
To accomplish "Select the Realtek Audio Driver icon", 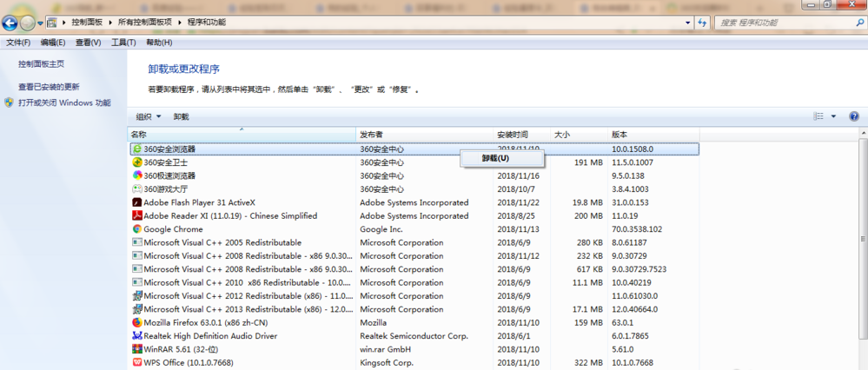I will (x=136, y=336).
